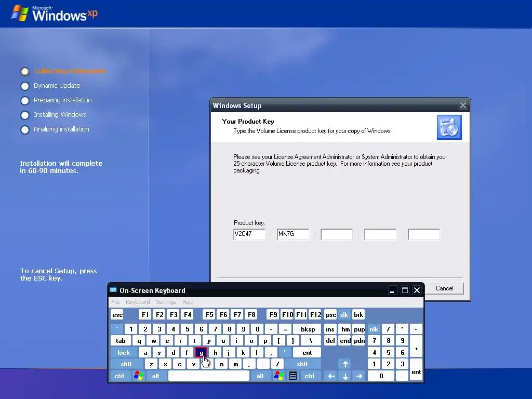Image resolution: width=532 pixels, height=399 pixels.
Task: Click the backslash key
Action: (311, 341)
